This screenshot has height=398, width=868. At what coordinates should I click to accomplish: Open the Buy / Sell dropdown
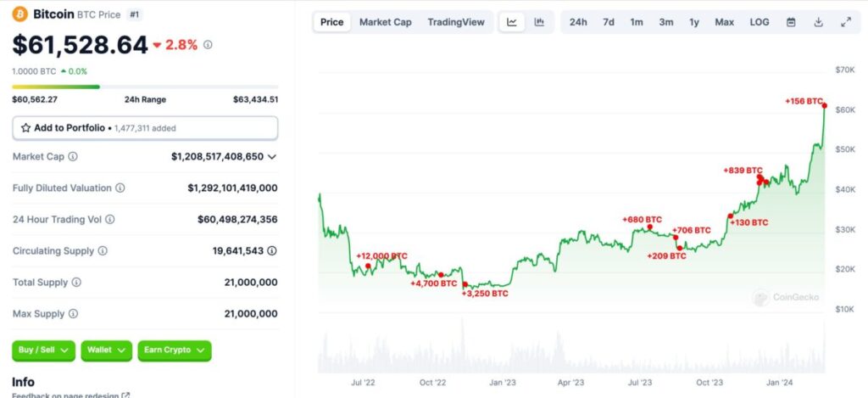(43, 350)
